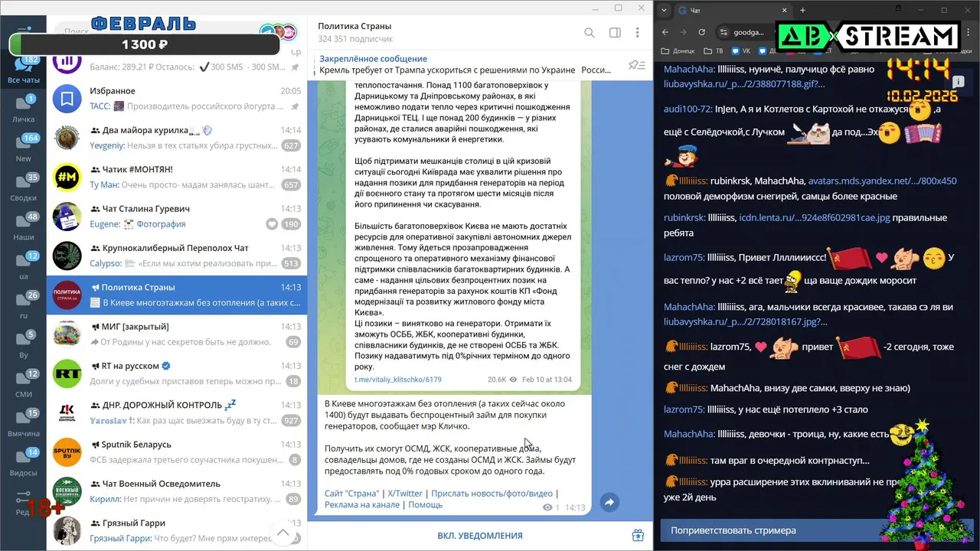This screenshot has width=980, height=551.
Task: Open the Все чаты folder in Telegram
Action: [x=23, y=70]
